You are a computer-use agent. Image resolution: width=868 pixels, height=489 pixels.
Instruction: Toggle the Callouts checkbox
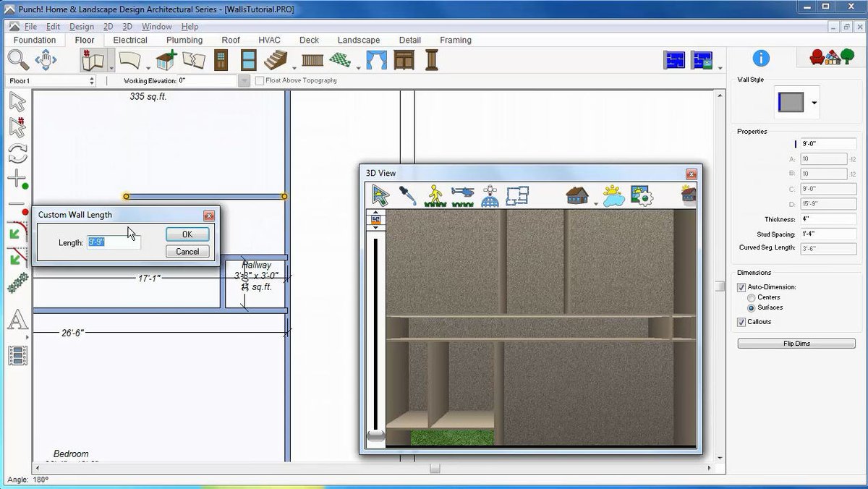741,322
